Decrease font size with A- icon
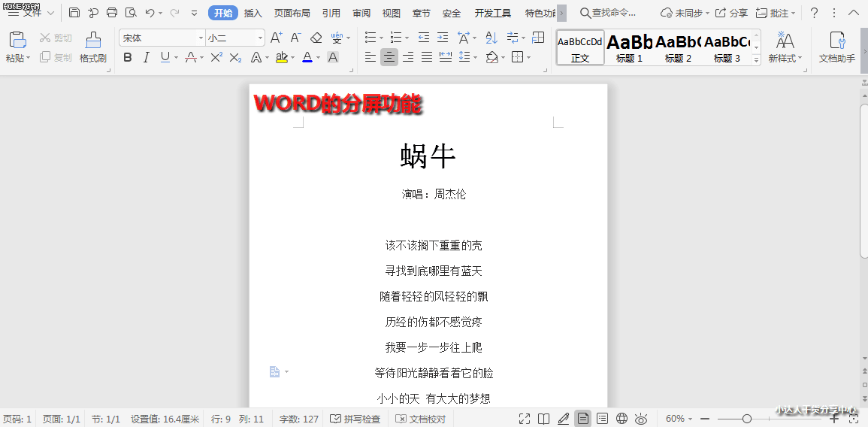868x427 pixels. [295, 38]
